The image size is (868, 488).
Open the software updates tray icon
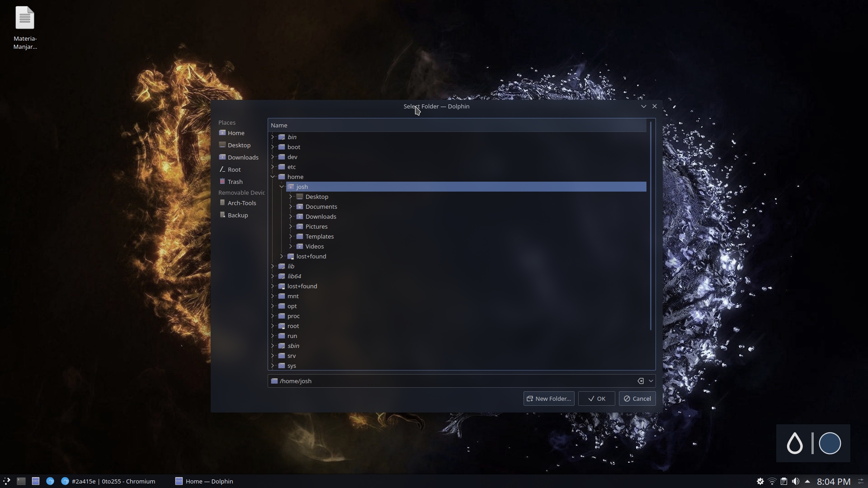click(760, 481)
